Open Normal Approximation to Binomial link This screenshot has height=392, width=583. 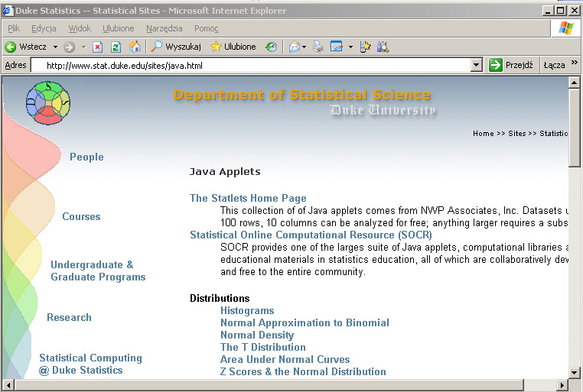[305, 322]
